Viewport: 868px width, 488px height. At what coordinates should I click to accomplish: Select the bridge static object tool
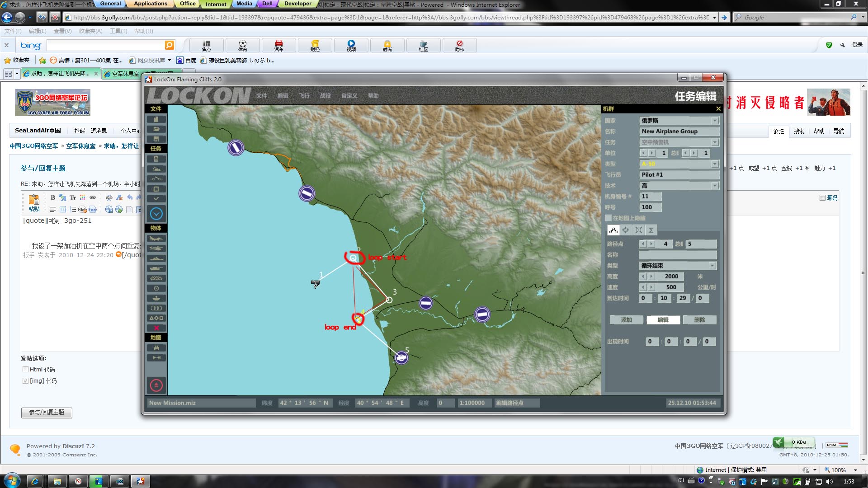(x=156, y=278)
